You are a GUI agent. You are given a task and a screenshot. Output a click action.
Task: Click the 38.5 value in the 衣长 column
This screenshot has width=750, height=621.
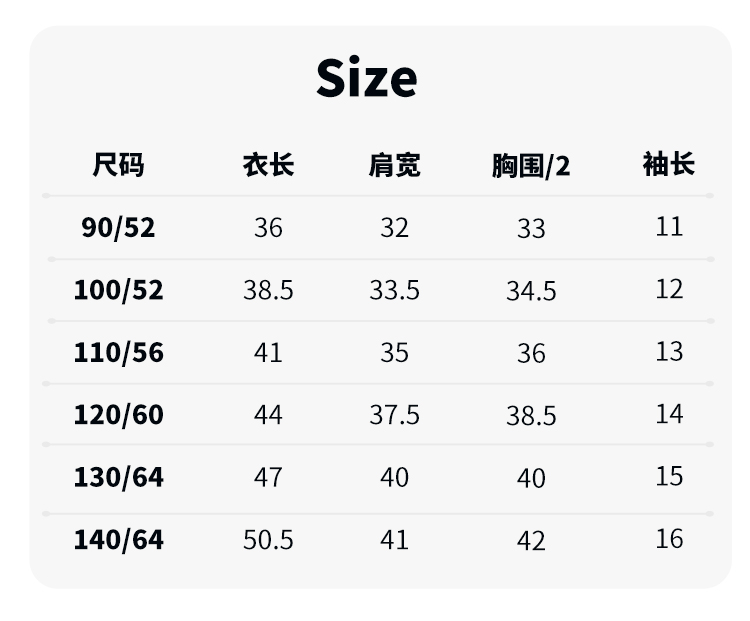point(268,290)
